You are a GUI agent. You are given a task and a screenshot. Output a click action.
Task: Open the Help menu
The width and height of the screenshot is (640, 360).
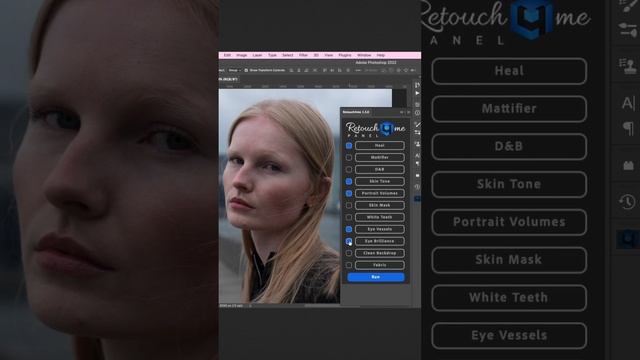pos(381,55)
